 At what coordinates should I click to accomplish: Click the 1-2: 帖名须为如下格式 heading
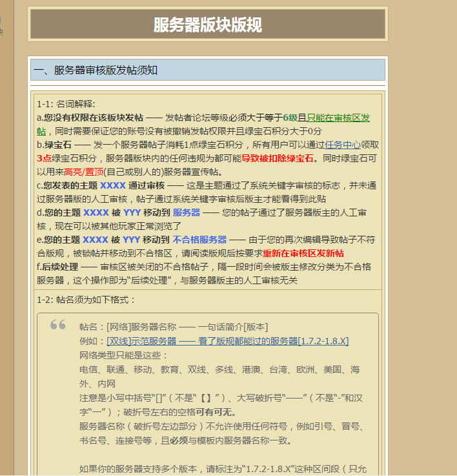86,300
